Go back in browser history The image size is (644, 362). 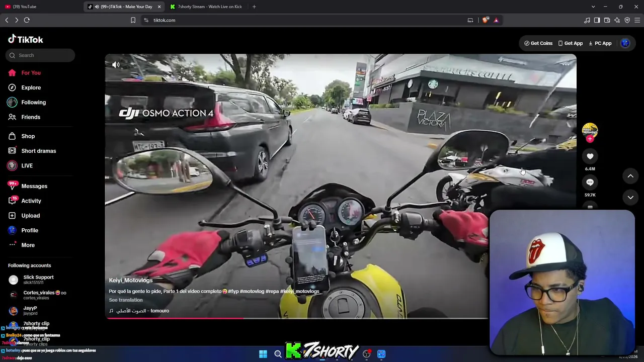pyautogui.click(x=7, y=20)
